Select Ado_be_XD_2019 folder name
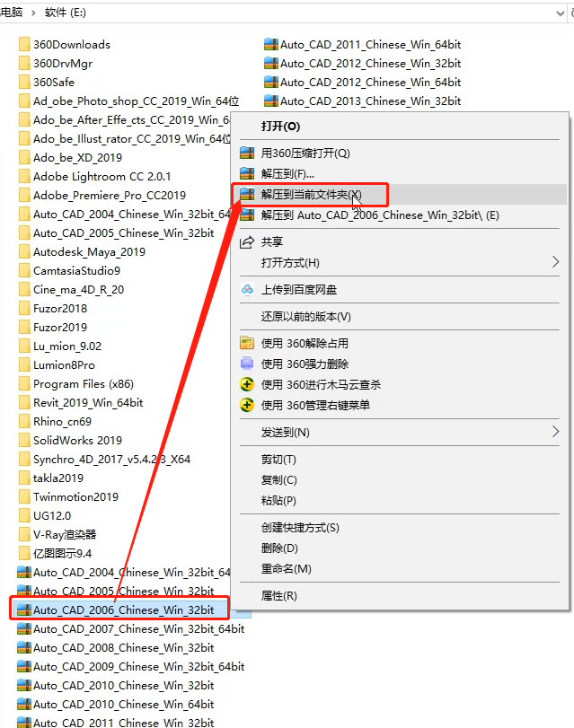 click(x=77, y=158)
